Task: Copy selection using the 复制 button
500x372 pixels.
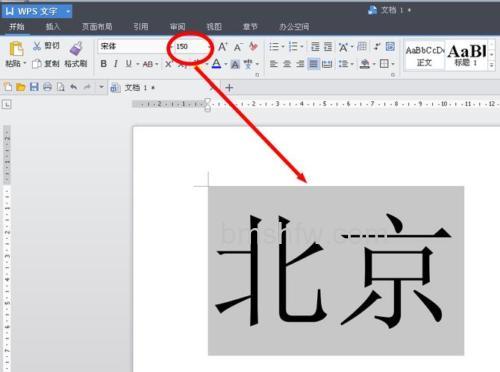Action: click(46, 64)
